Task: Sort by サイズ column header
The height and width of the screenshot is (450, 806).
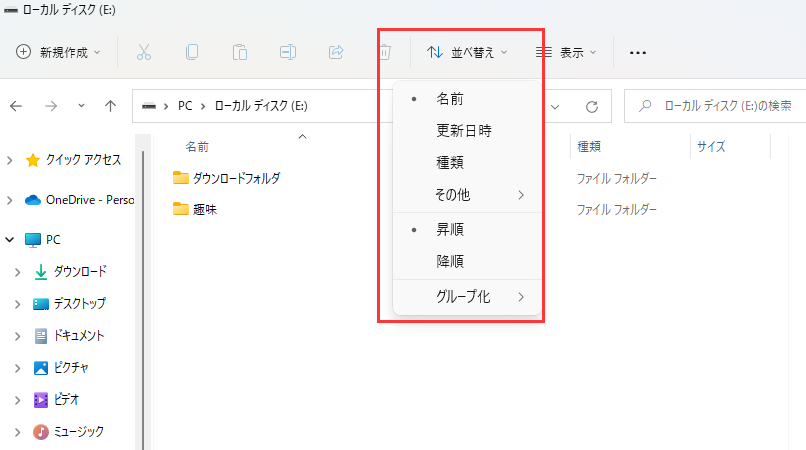Action: point(711,147)
